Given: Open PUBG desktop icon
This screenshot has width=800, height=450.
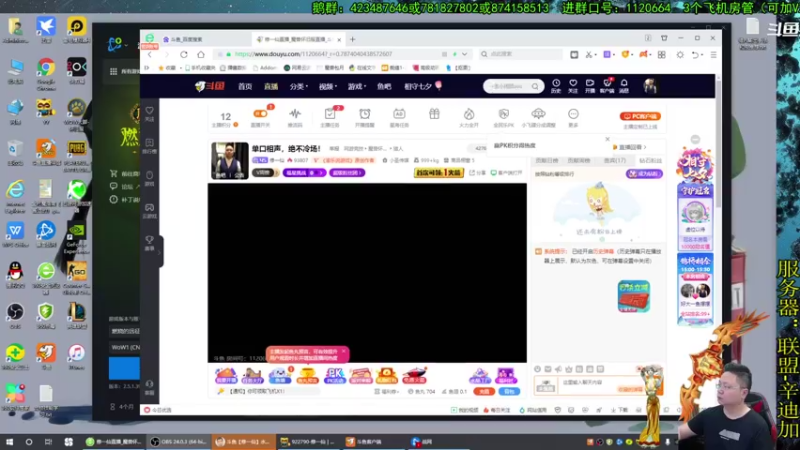Looking at the screenshot, I should [77, 153].
